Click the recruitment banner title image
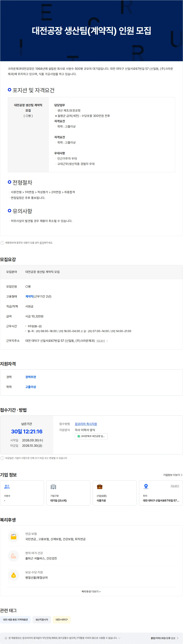The image size is (183, 644). click(x=91, y=31)
